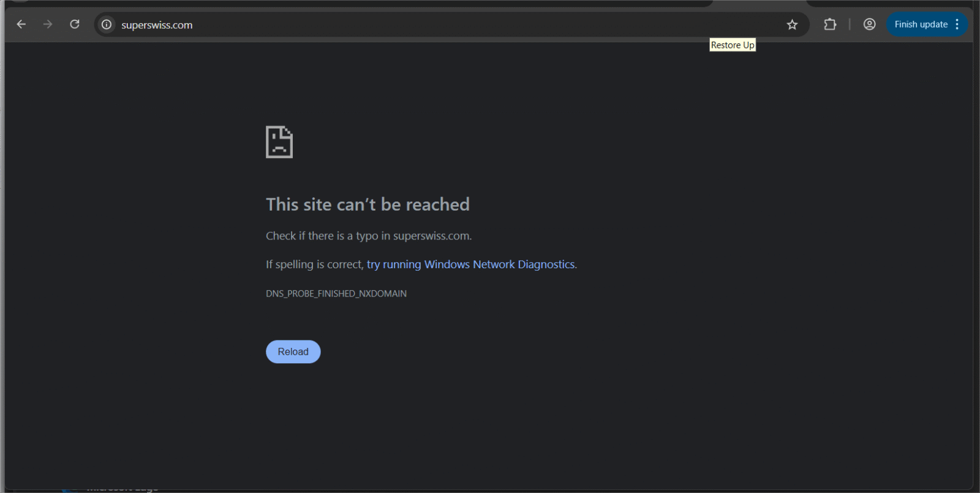Open the profile account icon
This screenshot has width=980, height=493.
[x=869, y=24]
